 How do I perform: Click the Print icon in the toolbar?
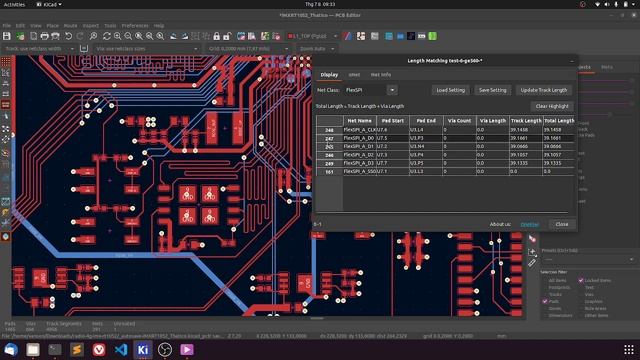pyautogui.click(x=44, y=36)
